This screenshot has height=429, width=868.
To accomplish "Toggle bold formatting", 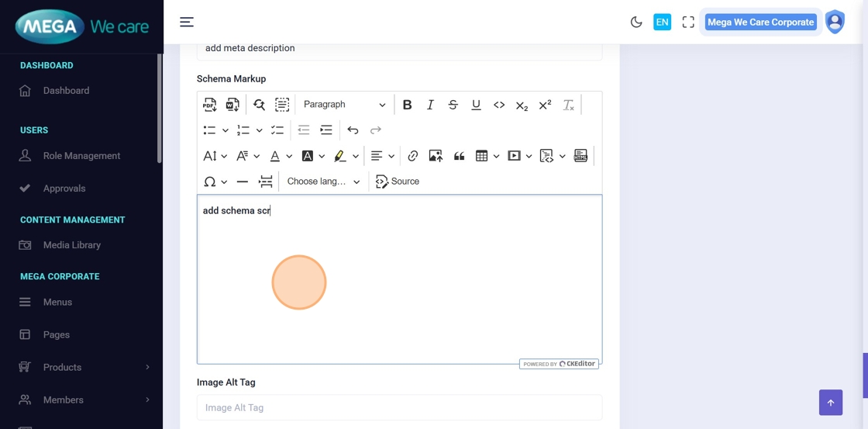I will tap(407, 105).
